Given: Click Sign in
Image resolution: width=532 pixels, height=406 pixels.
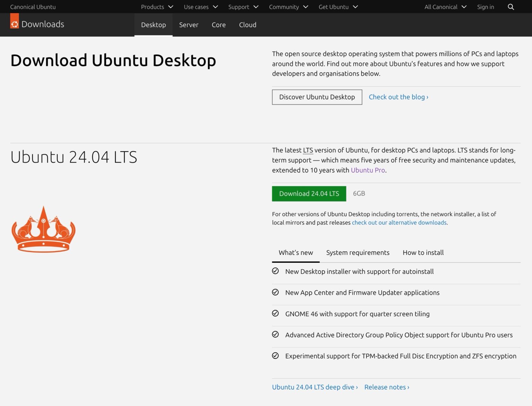Looking at the screenshot, I should tap(485, 7).
